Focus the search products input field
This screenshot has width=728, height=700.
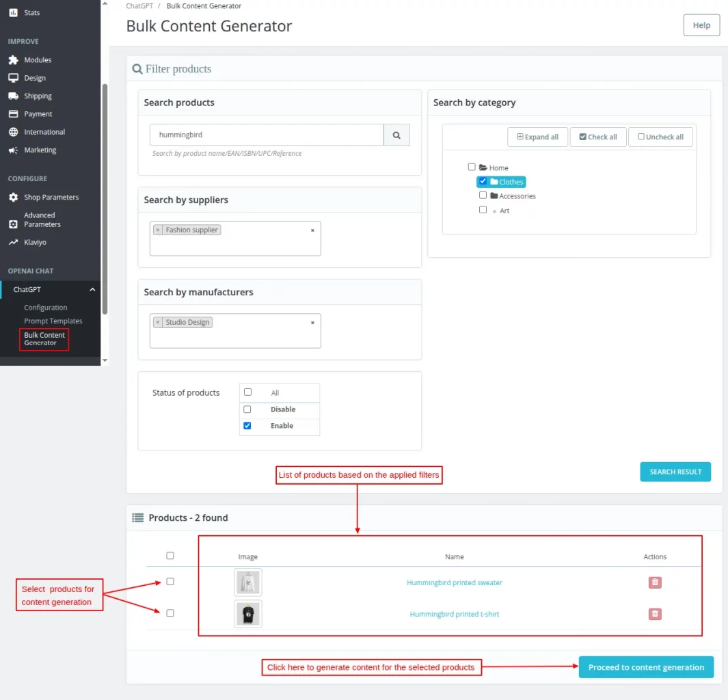(267, 135)
